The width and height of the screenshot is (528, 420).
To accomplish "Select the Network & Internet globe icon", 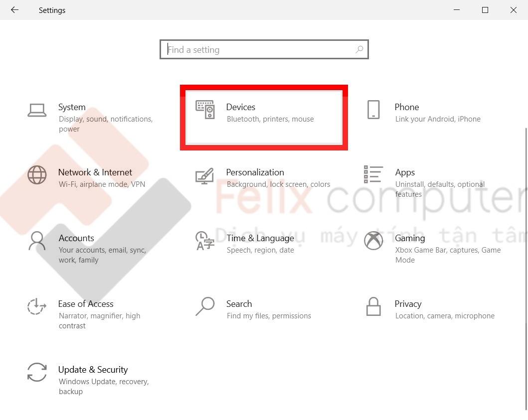I will pyautogui.click(x=37, y=175).
